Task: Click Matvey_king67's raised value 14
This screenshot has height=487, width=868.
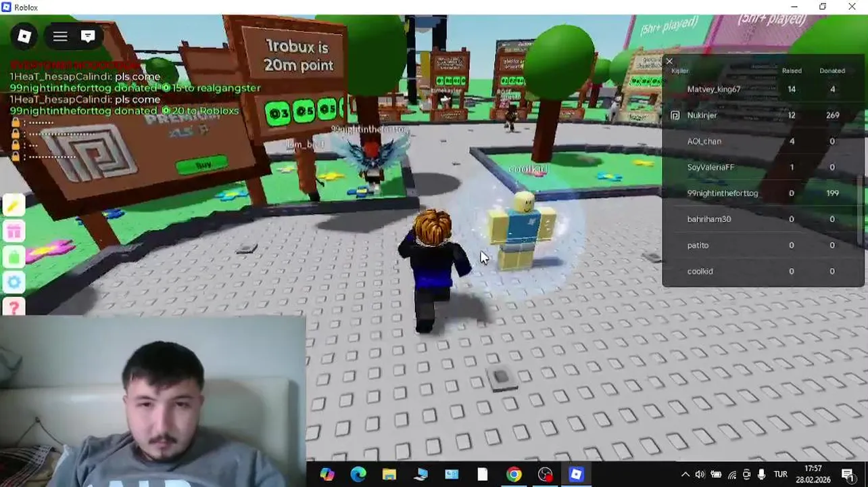Action: (x=792, y=89)
